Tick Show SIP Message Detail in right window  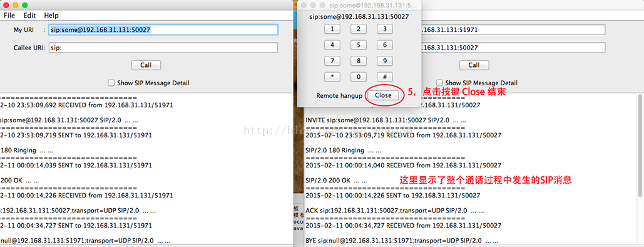tap(439, 83)
